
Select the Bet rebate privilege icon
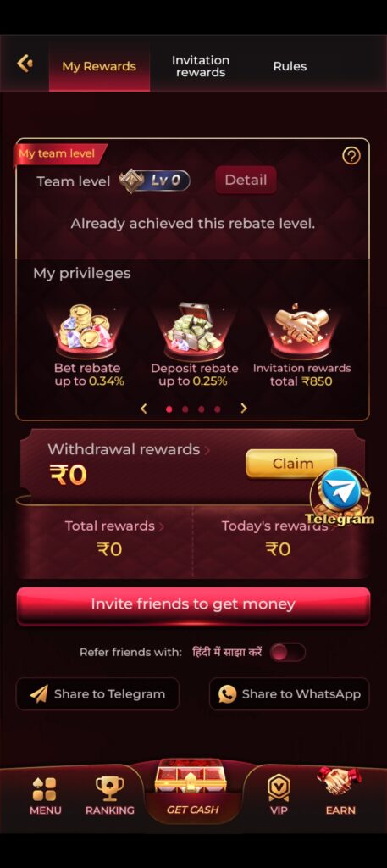(86, 331)
